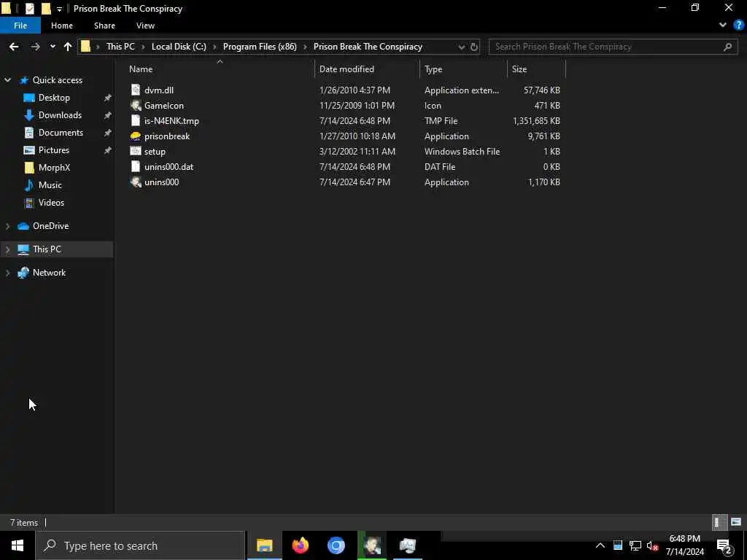Select the is-N4ENK.tmp file
Image resolution: width=747 pixels, height=560 pixels.
coord(171,121)
